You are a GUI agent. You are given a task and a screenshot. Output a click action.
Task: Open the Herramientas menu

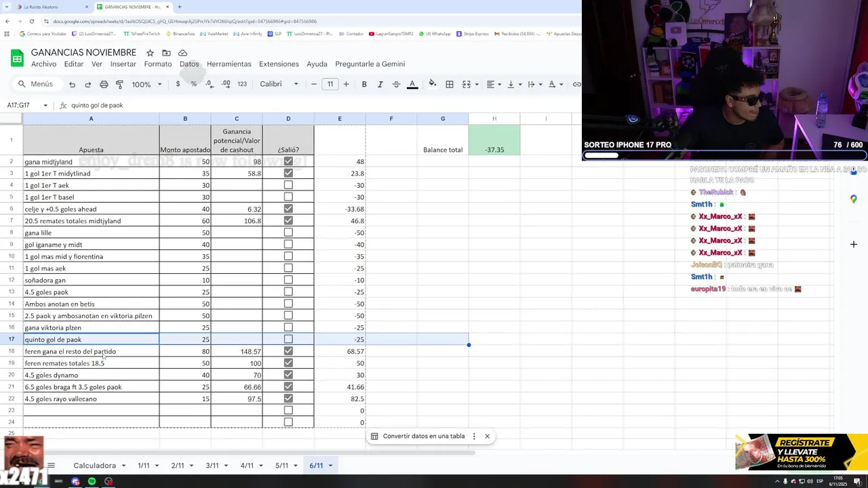(229, 64)
